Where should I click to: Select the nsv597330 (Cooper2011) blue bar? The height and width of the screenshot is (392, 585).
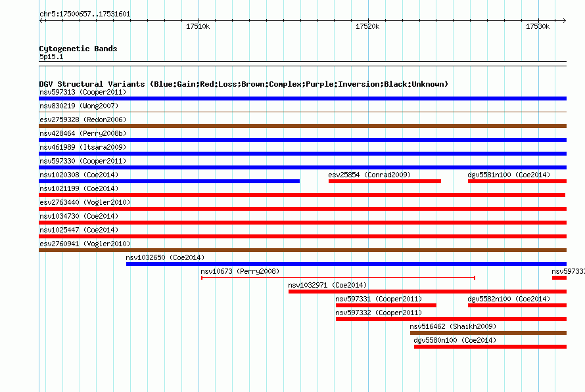pos(302,167)
